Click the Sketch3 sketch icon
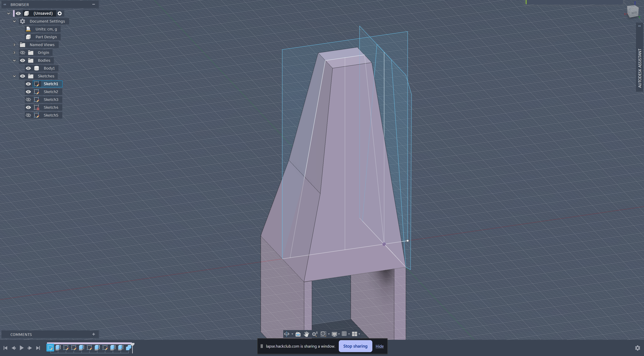 (37, 100)
